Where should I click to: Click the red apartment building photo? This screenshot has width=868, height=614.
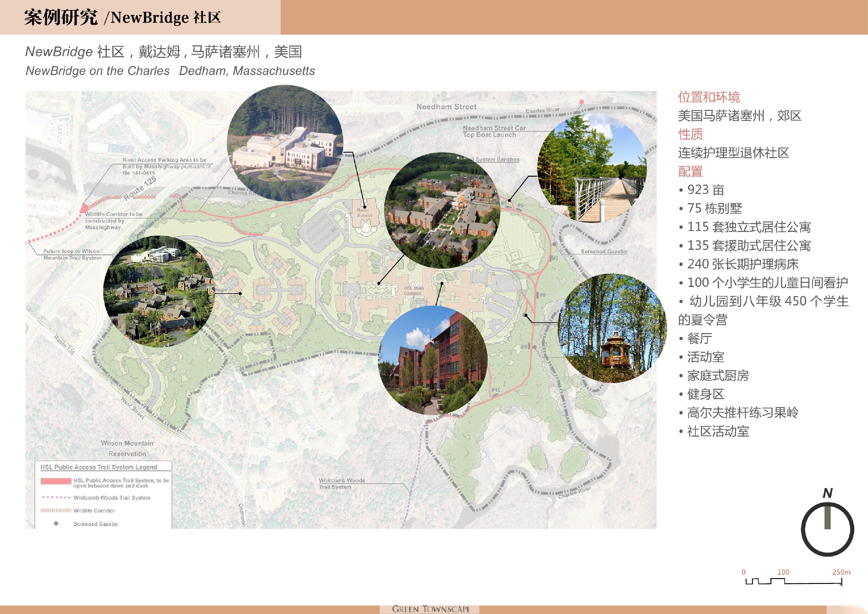point(433,360)
